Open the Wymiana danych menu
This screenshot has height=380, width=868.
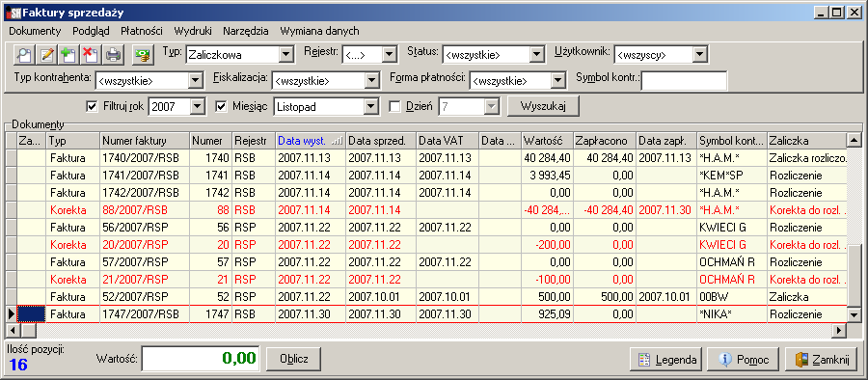pyautogui.click(x=319, y=31)
